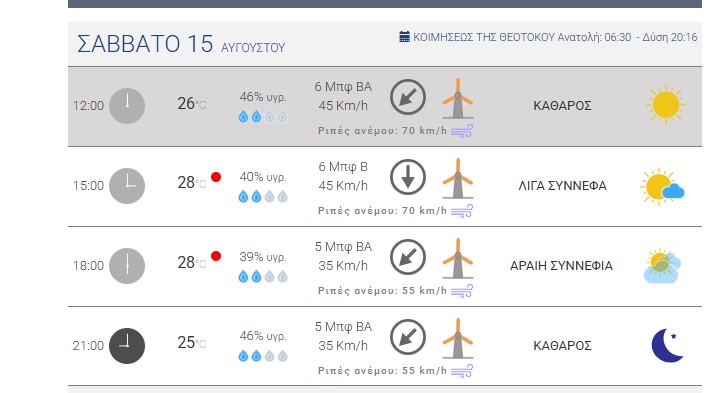Click the dark clock icon at 21:00
The height and width of the screenshot is (393, 721).
tap(127, 346)
